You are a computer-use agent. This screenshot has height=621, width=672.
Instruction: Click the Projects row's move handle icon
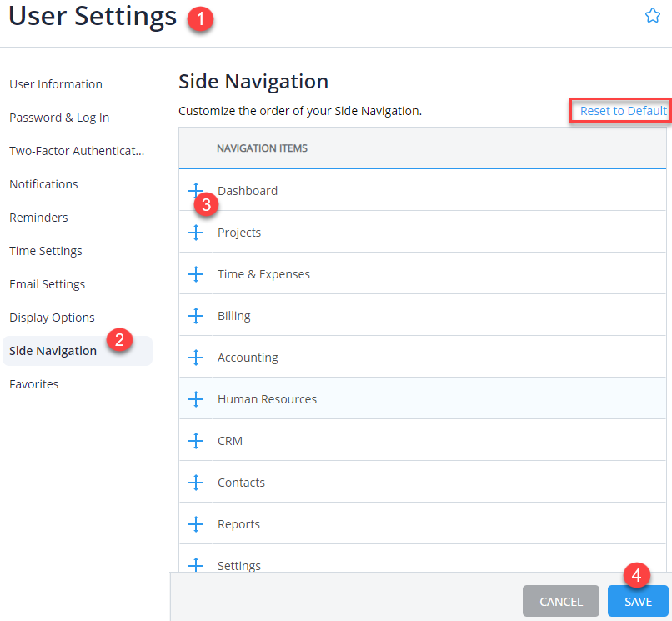pos(196,233)
